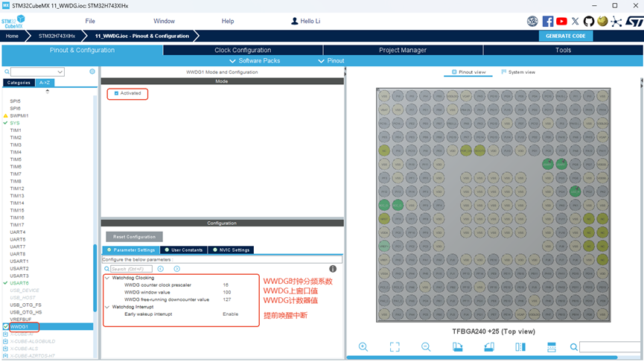Select the A->Z list tab
The image size is (644, 362).
(x=45, y=83)
